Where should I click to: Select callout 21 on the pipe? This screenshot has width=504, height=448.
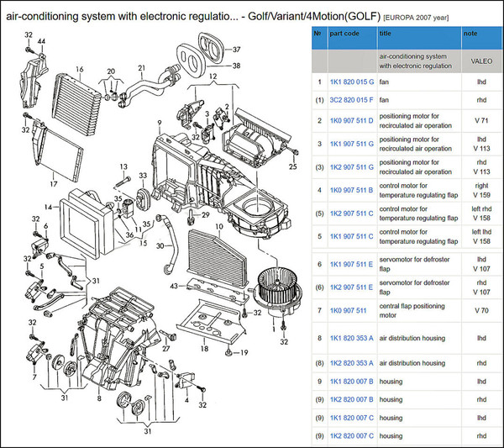(142, 67)
